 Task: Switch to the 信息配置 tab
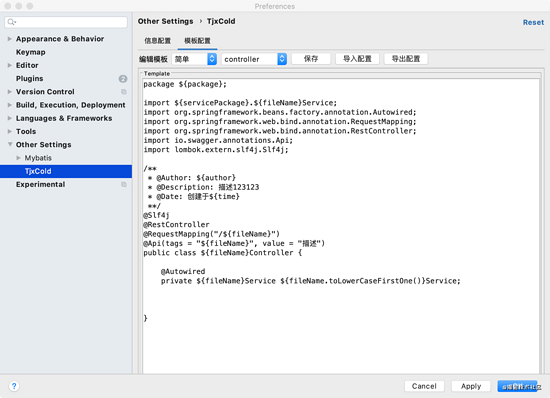coord(157,41)
